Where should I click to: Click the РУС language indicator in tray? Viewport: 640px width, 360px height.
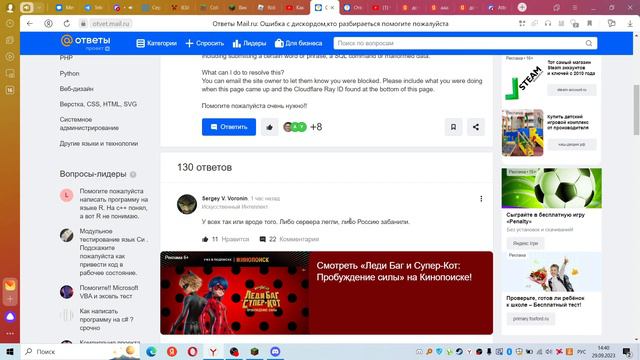point(582,351)
